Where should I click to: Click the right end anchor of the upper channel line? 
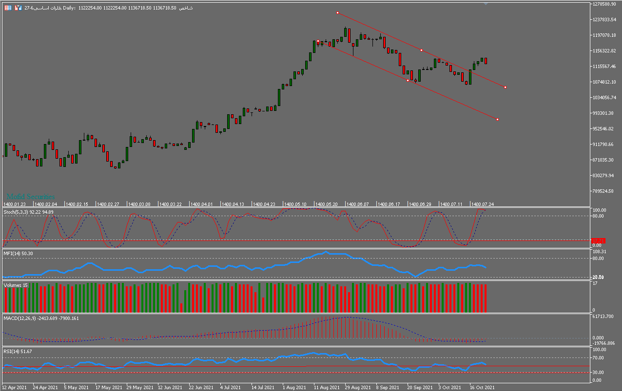point(505,87)
